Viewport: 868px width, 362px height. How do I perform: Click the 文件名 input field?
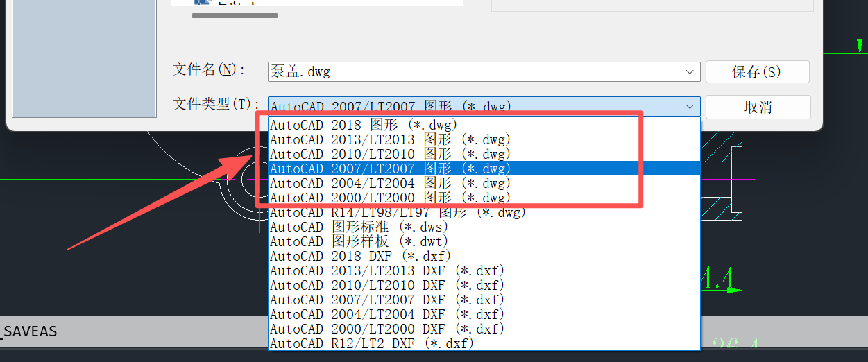tap(484, 72)
